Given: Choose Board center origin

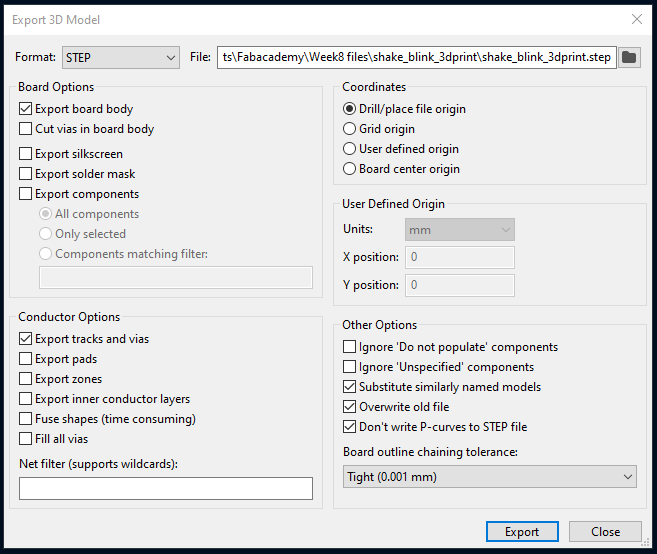Looking at the screenshot, I should click(x=350, y=169).
